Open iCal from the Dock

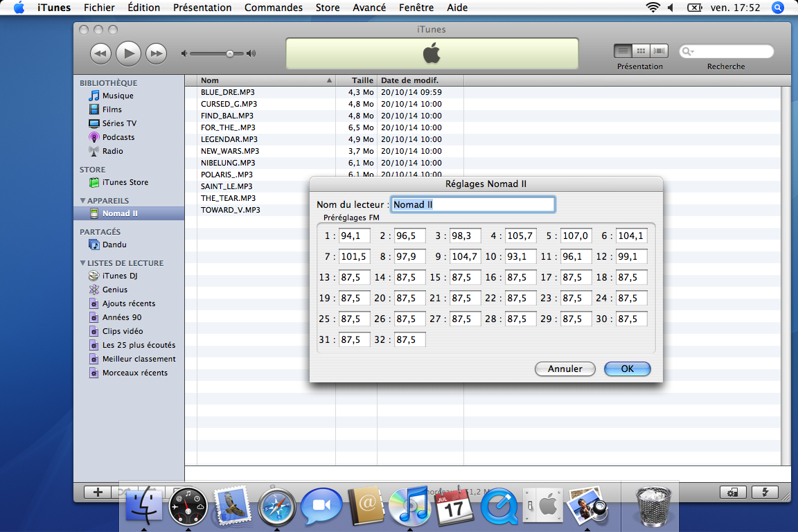click(453, 506)
